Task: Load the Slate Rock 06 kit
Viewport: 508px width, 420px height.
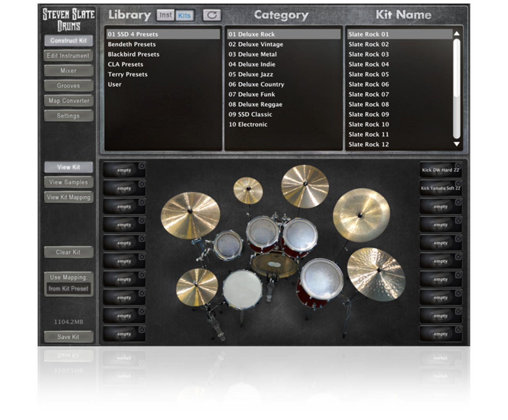Action: [399, 84]
